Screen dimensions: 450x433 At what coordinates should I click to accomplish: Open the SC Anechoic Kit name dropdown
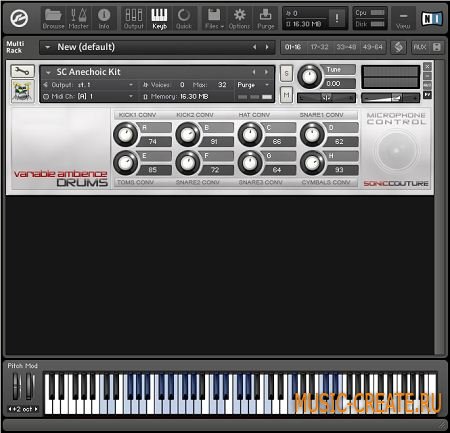click(48, 72)
